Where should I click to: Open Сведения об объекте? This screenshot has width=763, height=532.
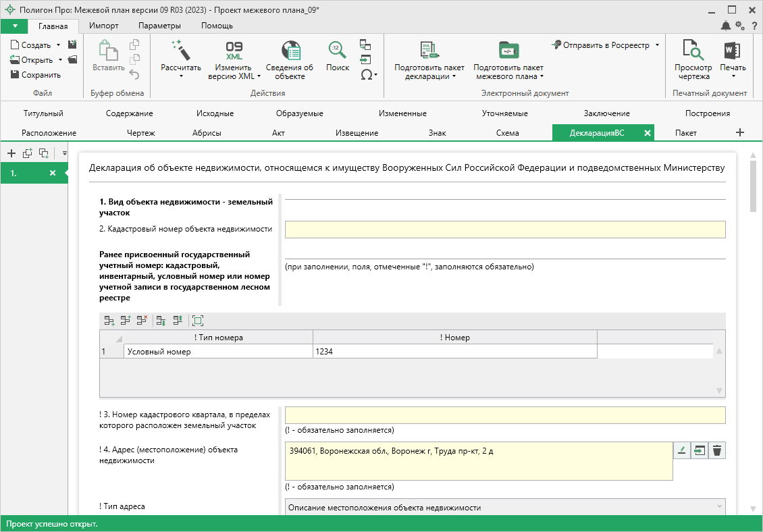[289, 51]
